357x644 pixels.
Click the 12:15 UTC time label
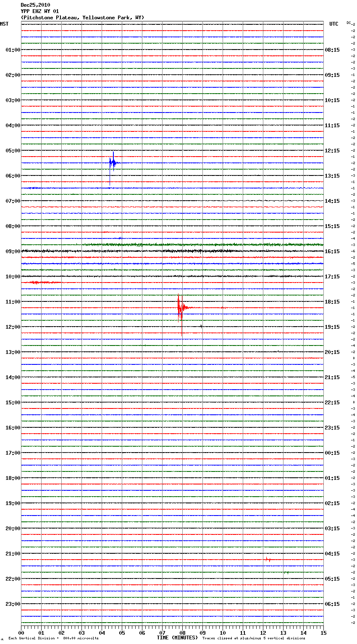332,151
